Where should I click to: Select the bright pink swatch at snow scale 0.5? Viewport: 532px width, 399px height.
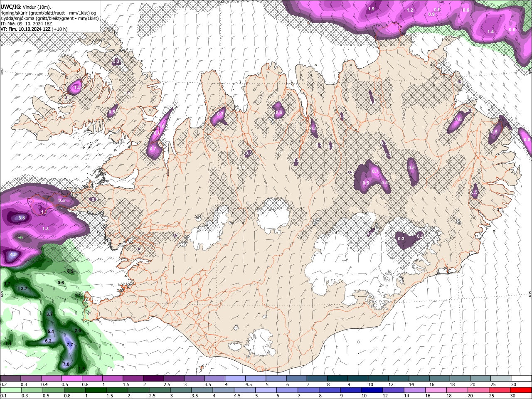tap(72, 379)
